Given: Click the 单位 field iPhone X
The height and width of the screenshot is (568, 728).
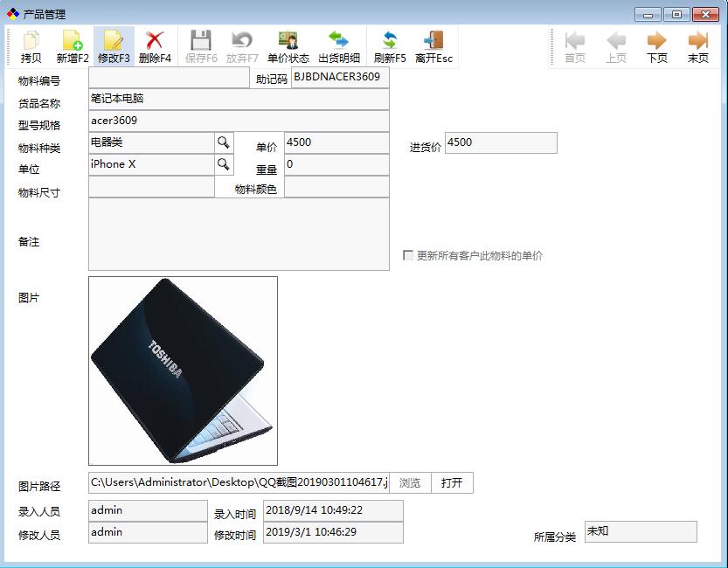Looking at the screenshot, I should tap(151, 164).
